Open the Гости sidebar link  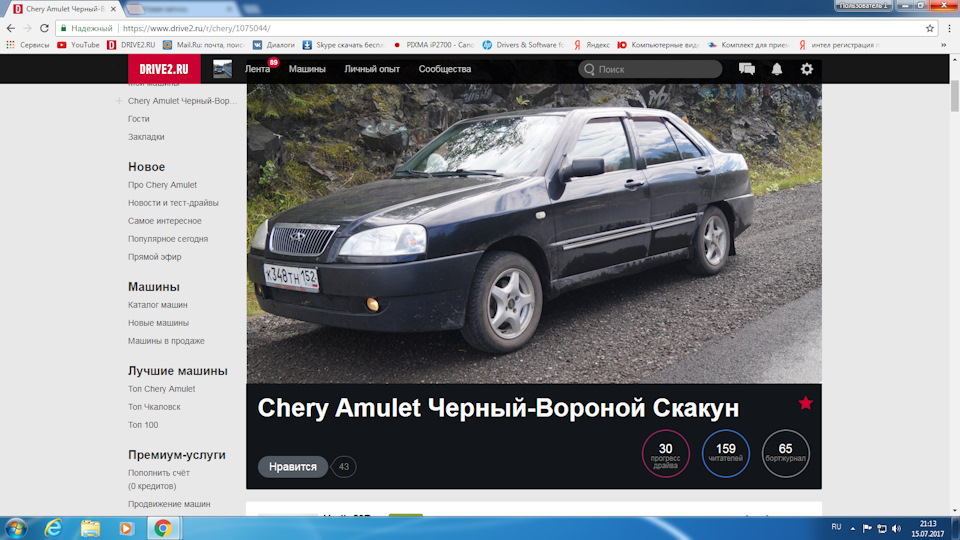point(138,119)
